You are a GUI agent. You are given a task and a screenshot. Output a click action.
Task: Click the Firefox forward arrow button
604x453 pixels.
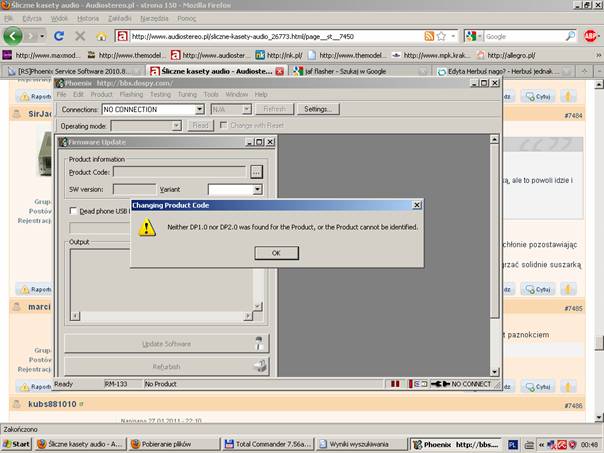coord(31,36)
